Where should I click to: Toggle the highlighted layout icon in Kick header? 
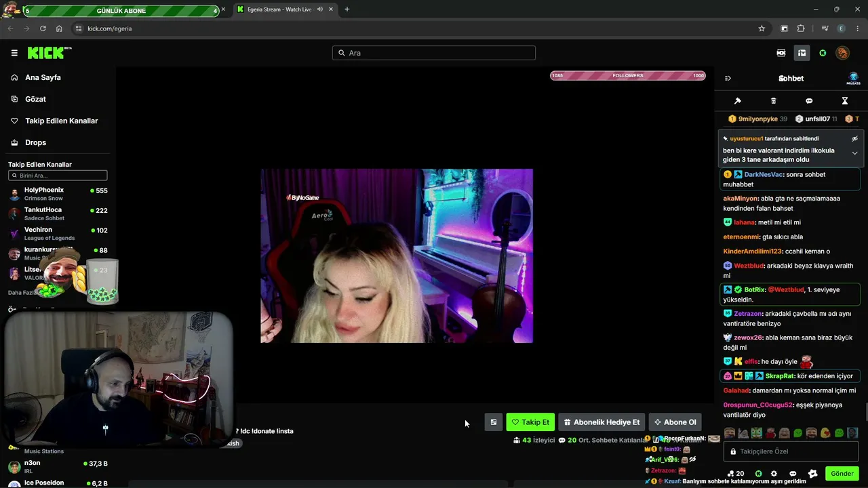click(802, 53)
